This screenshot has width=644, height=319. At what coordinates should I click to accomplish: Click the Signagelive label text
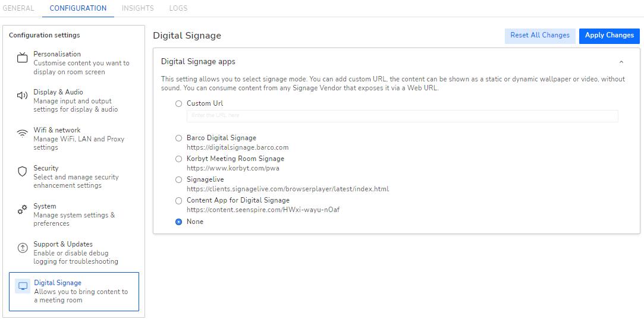(205, 180)
